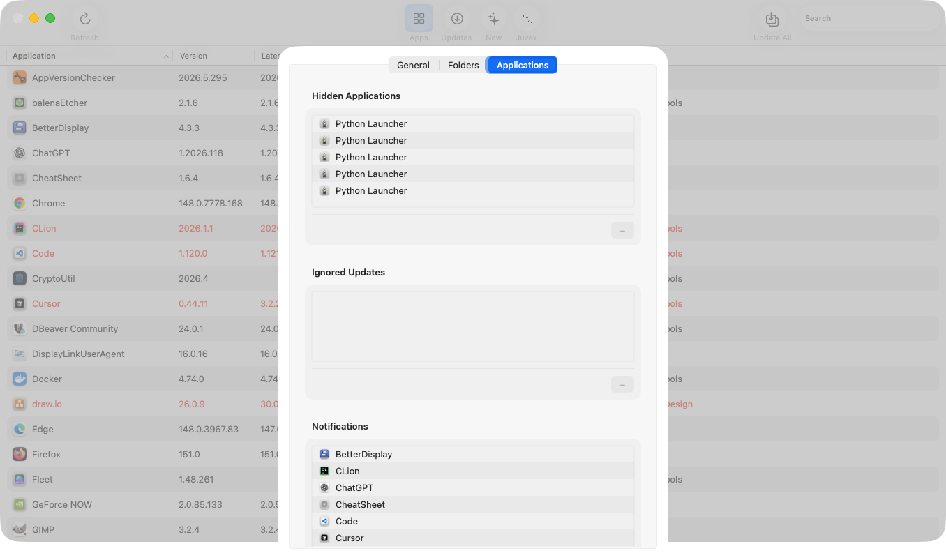
Task: Click the empty Ignored Updates list box
Action: tap(473, 326)
